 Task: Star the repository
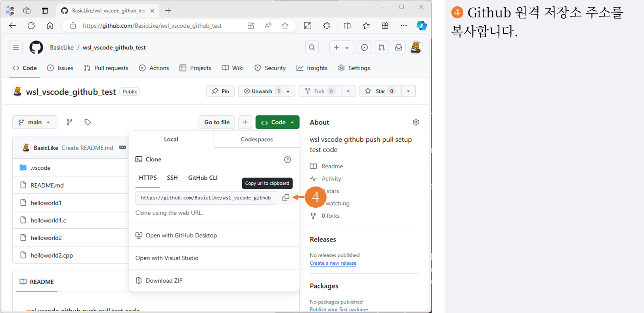(x=380, y=91)
